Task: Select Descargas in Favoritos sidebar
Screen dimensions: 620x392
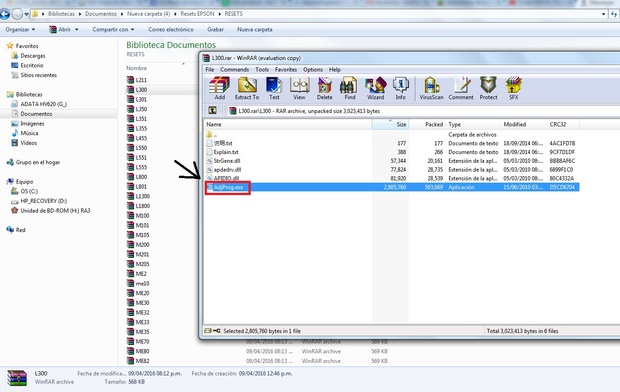Action: (x=28, y=56)
